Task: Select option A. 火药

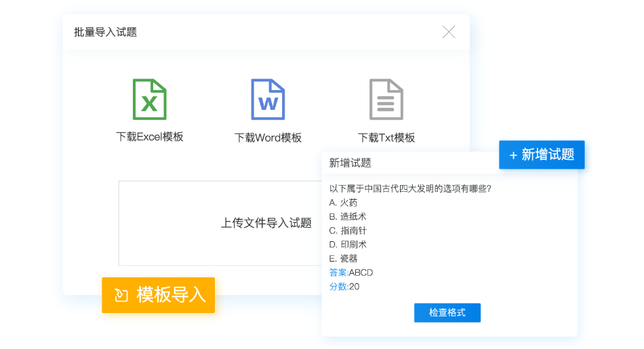Action: [x=343, y=203]
